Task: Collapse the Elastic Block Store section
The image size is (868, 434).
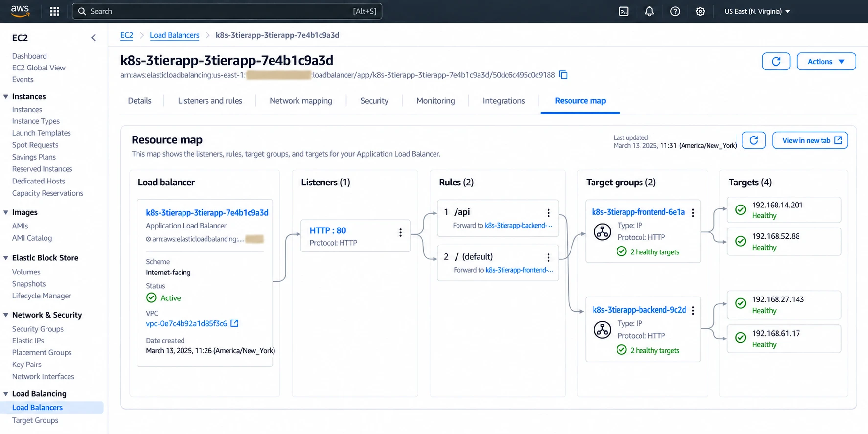Action: (x=6, y=258)
